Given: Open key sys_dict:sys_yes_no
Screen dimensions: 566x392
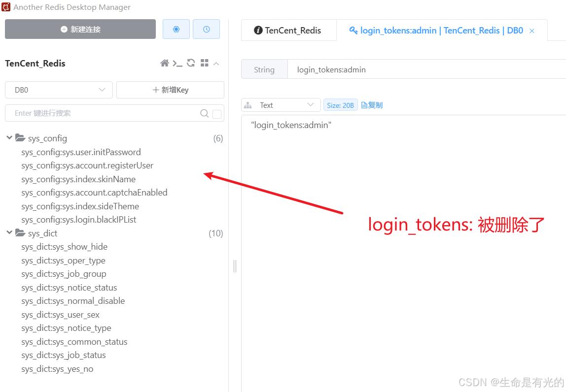Looking at the screenshot, I should pyautogui.click(x=57, y=369).
